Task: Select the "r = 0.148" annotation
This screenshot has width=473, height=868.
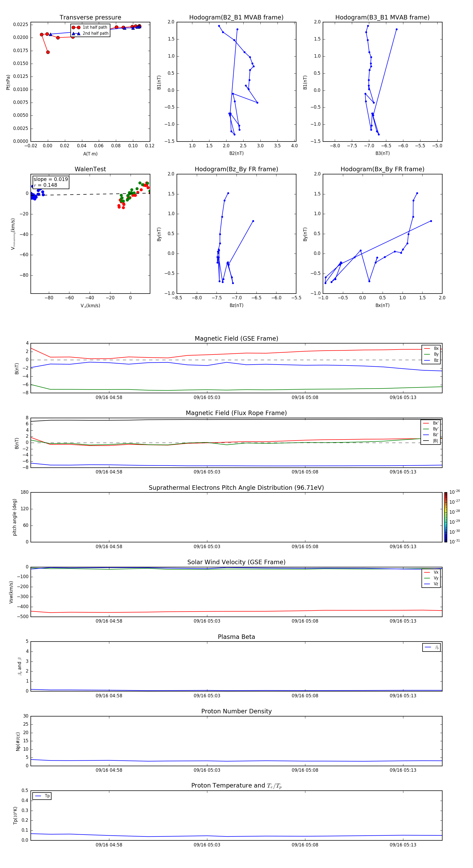Action: tap(45, 185)
